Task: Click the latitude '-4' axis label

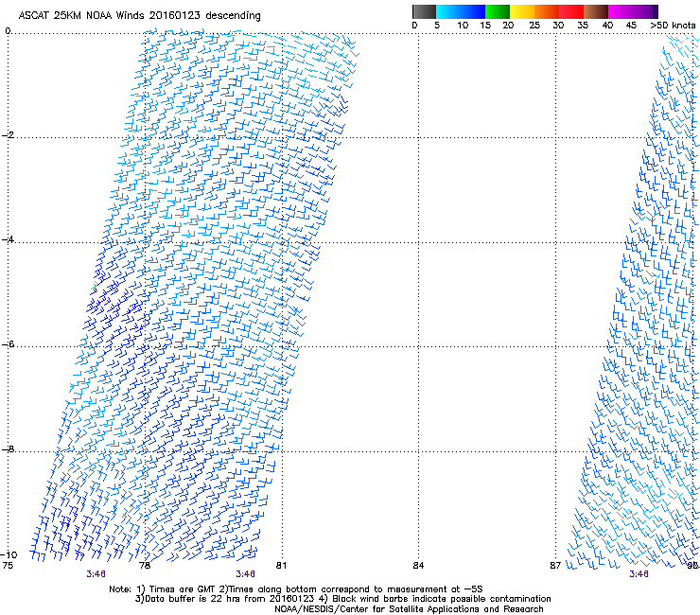Action: [x=8, y=239]
